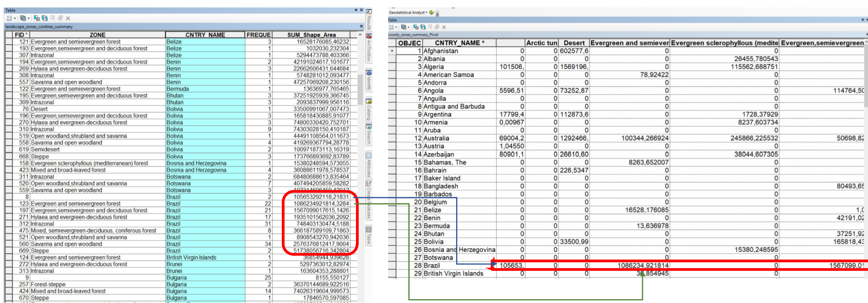Screen dimensions: 868x303
Task: Click Select By Attributes in left table
Action: [36, 18]
